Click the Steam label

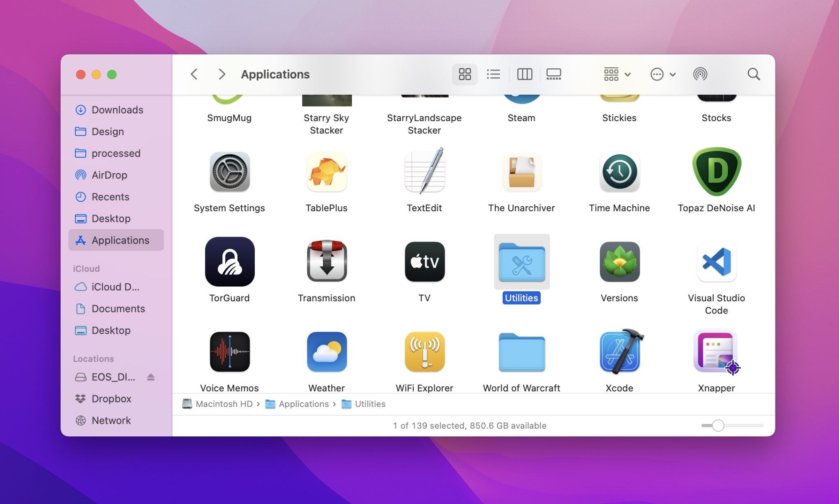(522, 118)
